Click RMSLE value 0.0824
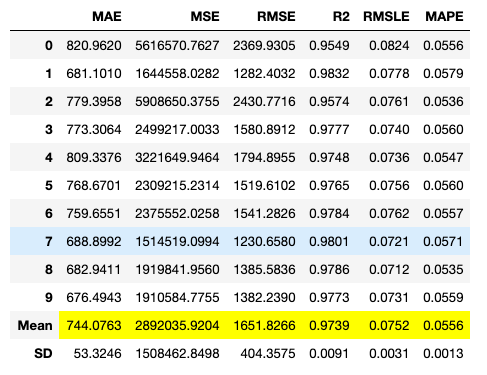 point(389,45)
